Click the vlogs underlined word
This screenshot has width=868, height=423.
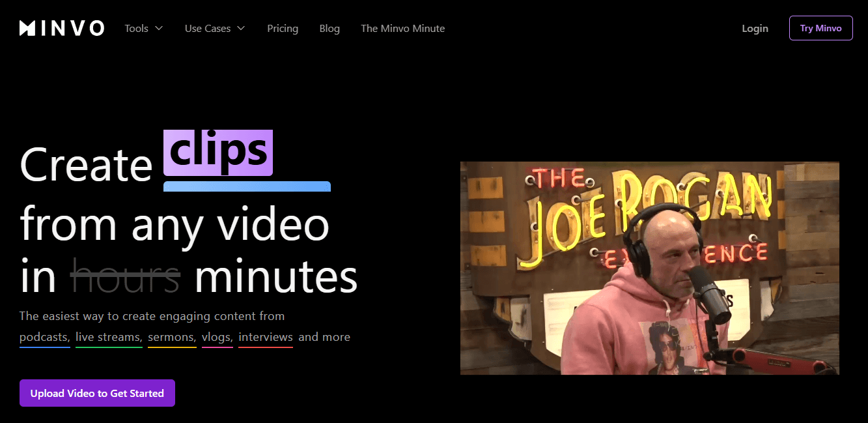(x=217, y=338)
